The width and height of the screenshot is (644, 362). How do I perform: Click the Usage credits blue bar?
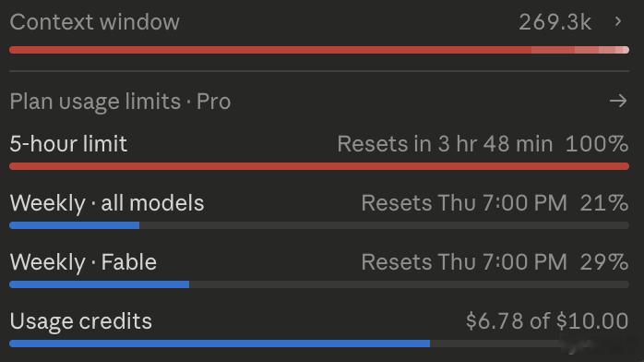[x=319, y=344]
